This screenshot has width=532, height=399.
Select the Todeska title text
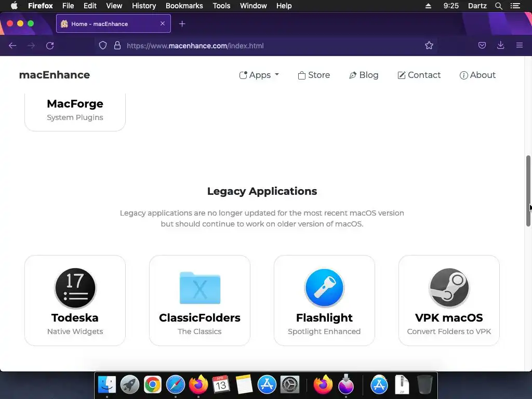75,317
